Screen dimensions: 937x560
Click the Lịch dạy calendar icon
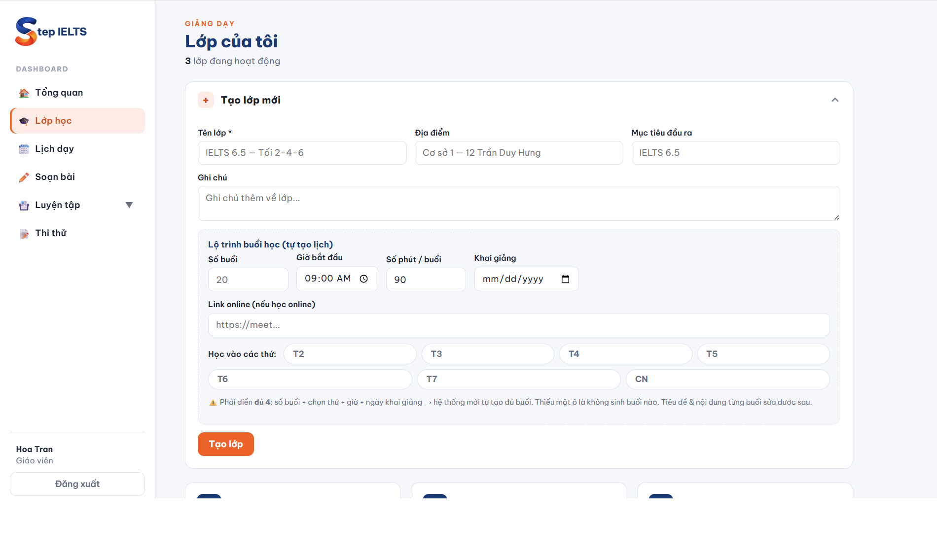[x=24, y=149]
